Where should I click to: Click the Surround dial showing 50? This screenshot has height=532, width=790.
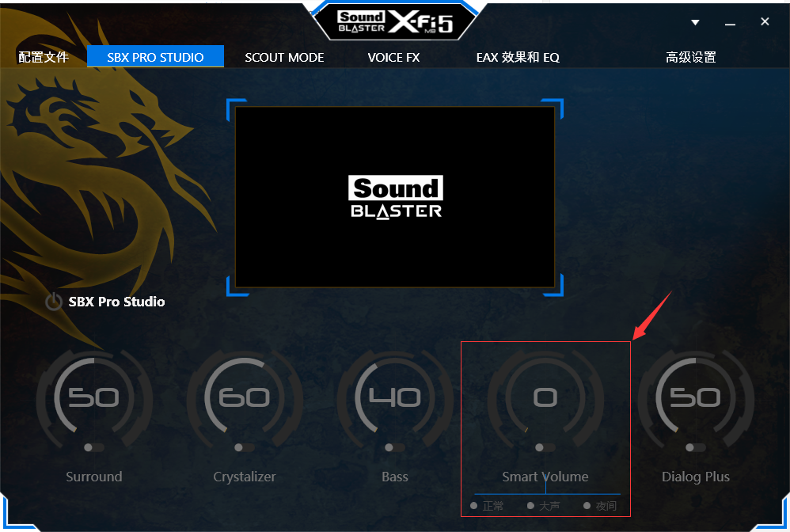pos(94,397)
